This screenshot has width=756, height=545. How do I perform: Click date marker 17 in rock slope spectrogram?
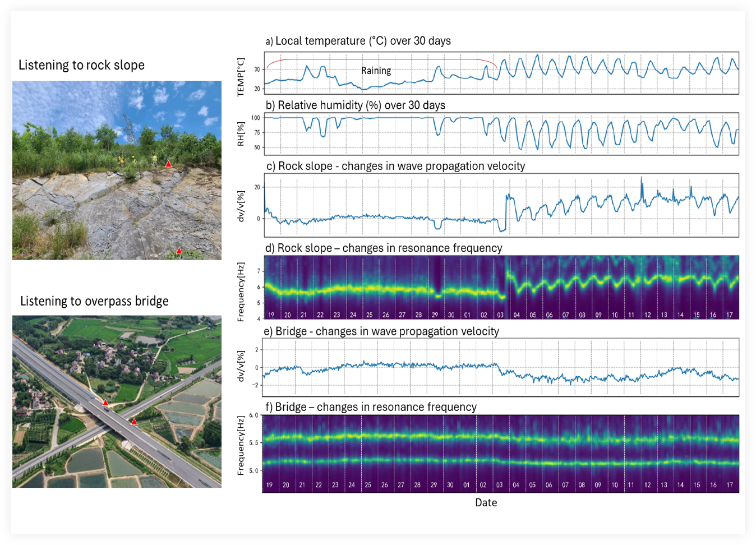coord(730,315)
